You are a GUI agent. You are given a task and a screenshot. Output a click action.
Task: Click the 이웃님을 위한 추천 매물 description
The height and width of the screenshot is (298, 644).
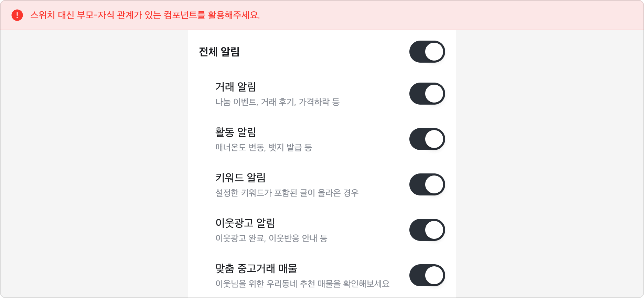tap(302, 284)
